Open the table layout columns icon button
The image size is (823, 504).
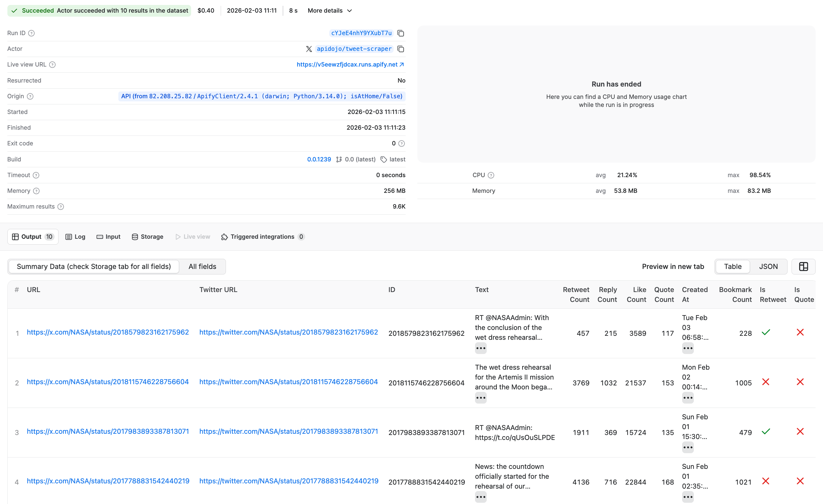(803, 266)
